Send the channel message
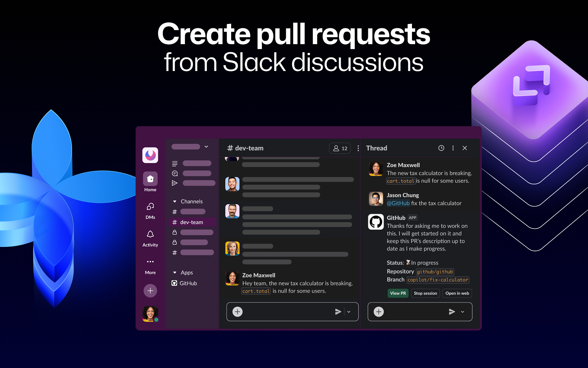Screen dimensions: 588x368 pyautogui.click(x=338, y=312)
